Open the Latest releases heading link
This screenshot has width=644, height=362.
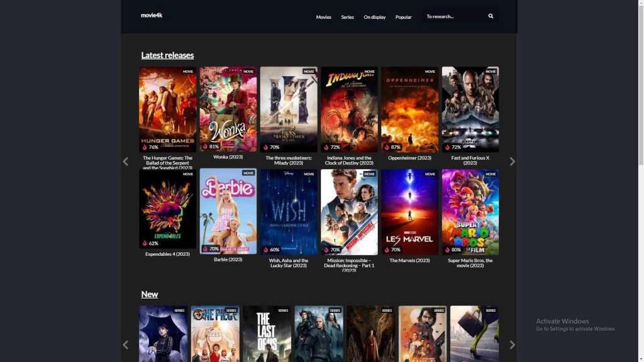[167, 55]
